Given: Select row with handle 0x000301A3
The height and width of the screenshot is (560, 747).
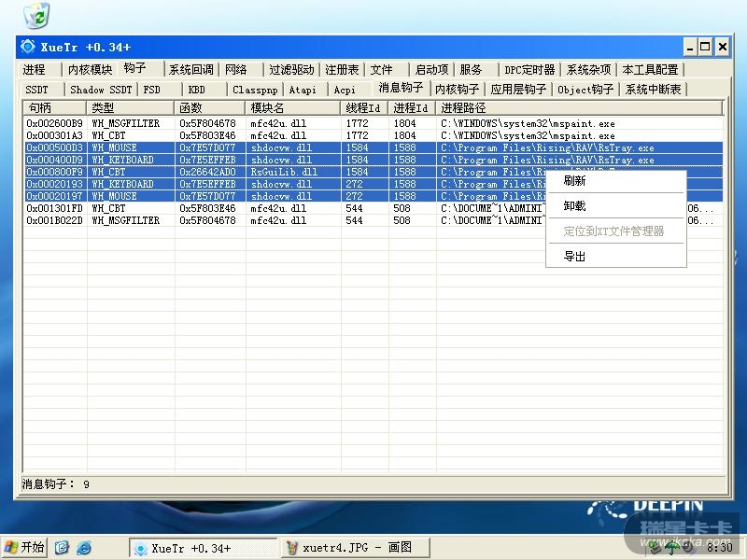Looking at the screenshot, I should [x=373, y=135].
